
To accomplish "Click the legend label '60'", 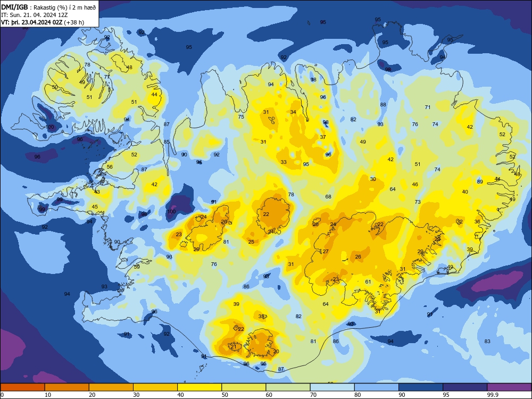I will 269,395.
